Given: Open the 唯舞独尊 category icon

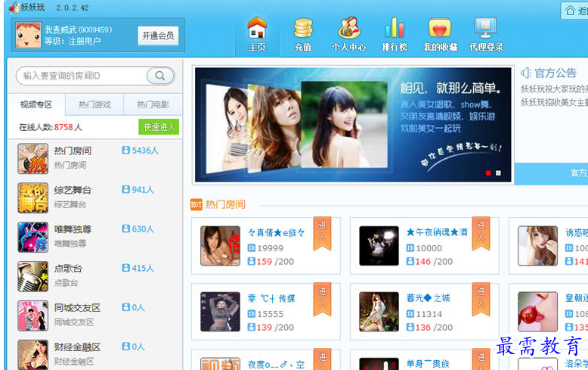Looking at the screenshot, I should point(33,237).
